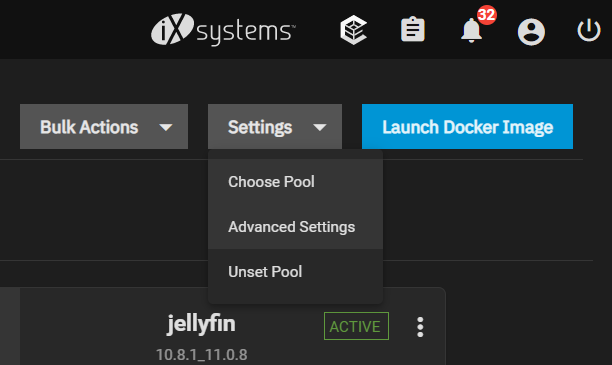This screenshot has width=612, height=365.
Task: Select Choose Pool from Settings menu
Action: pos(295,182)
